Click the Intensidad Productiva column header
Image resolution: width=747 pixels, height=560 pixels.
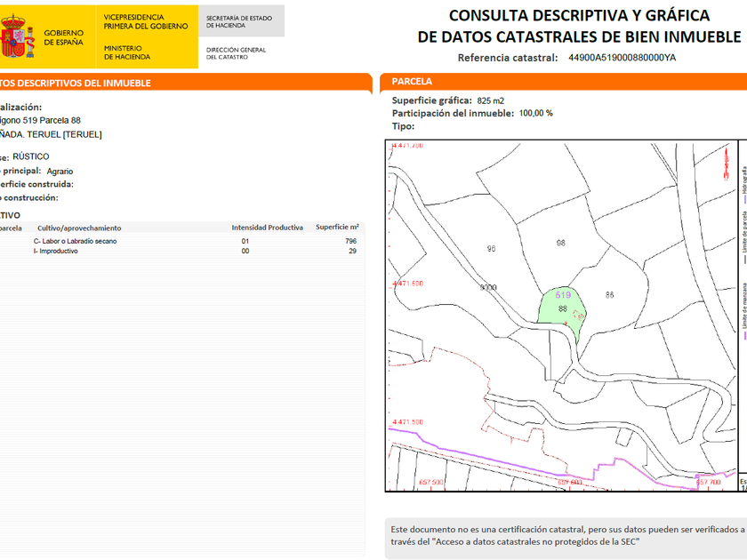[x=267, y=228]
